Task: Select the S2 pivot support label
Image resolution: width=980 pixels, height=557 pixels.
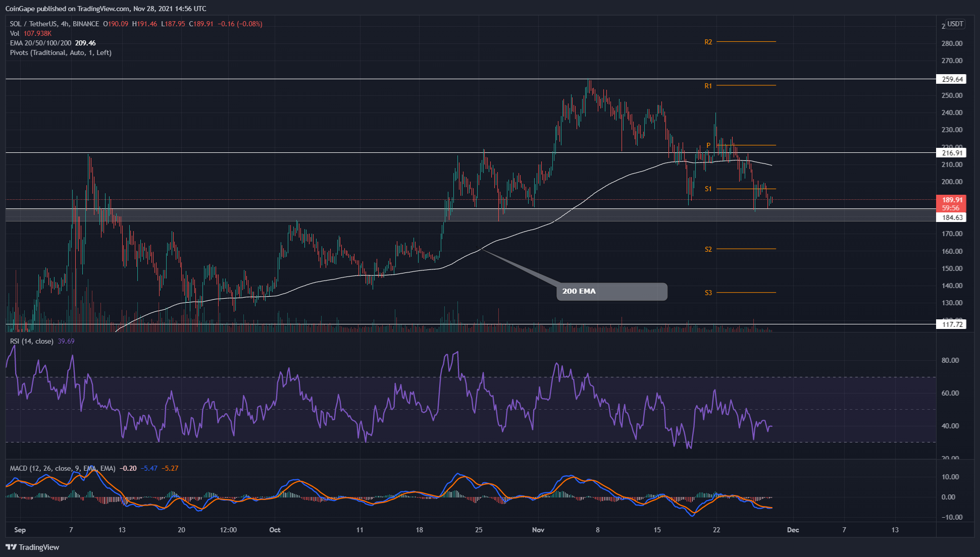Action: (708, 249)
